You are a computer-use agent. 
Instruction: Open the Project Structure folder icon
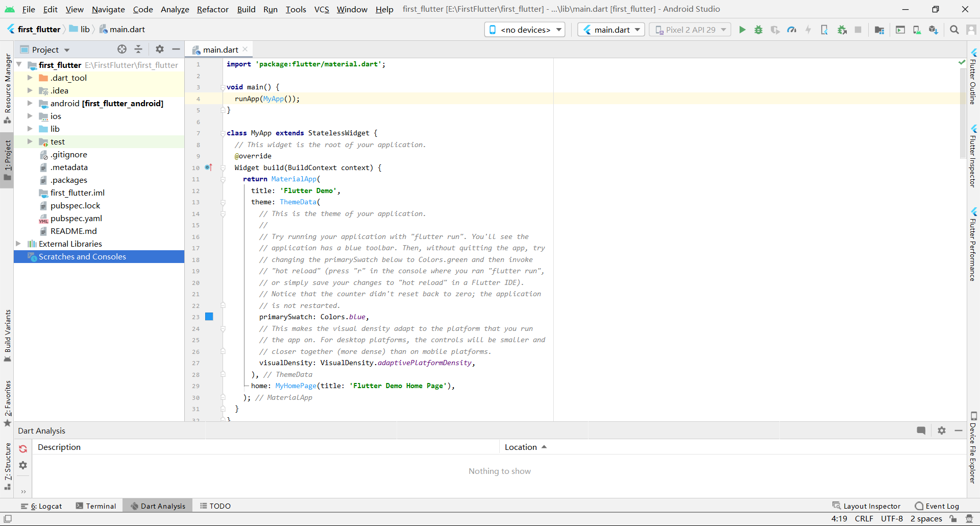coord(879,30)
